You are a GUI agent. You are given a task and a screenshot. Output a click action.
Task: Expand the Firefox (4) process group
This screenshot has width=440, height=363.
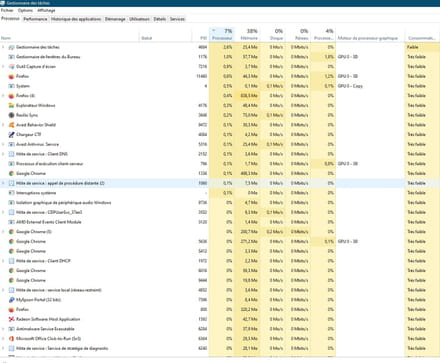pyautogui.click(x=3, y=96)
